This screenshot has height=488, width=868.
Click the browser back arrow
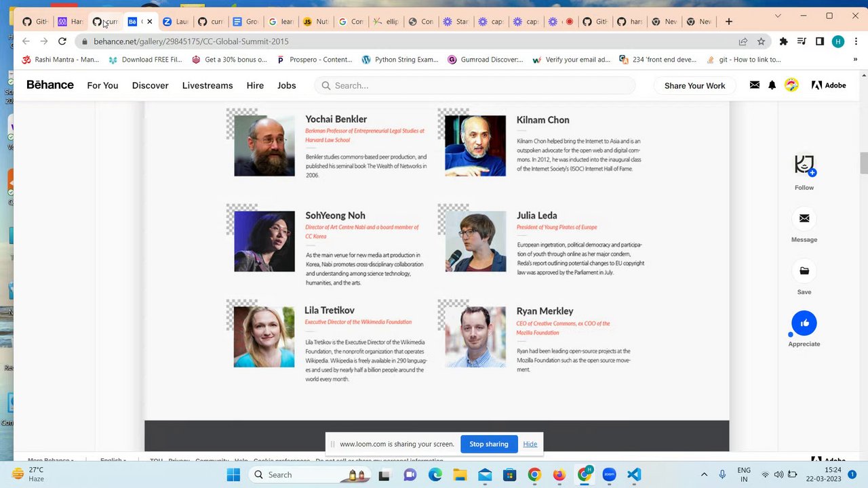tap(26, 41)
